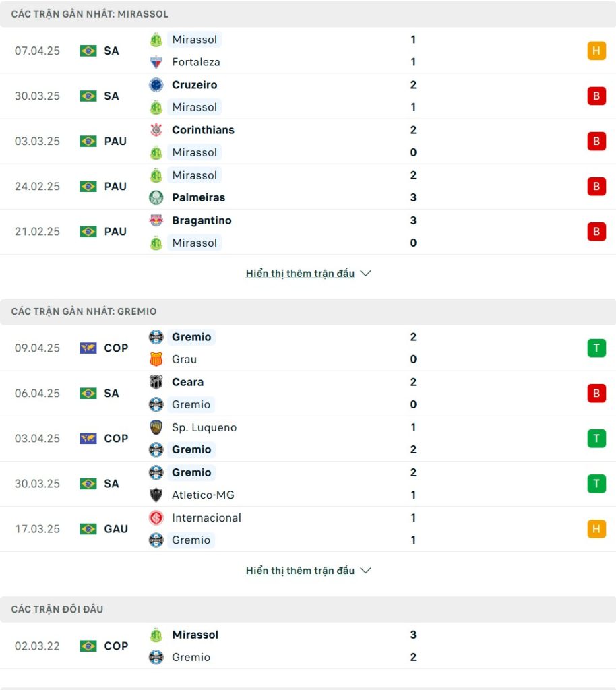Click the green T badge for Gremio-Grau

click(596, 348)
